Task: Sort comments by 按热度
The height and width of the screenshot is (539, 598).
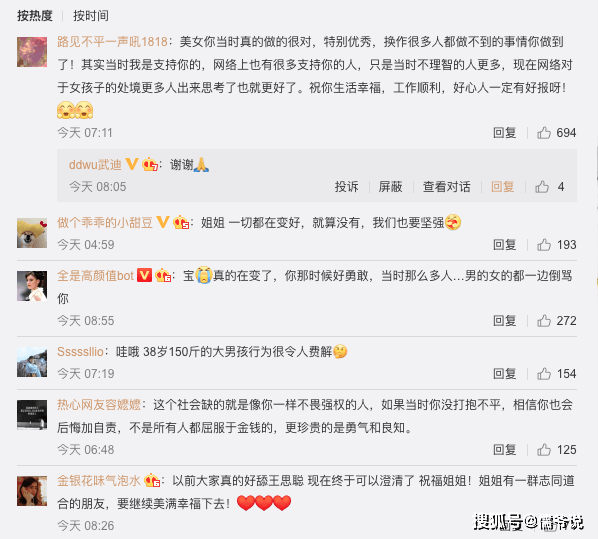Action: pyautogui.click(x=35, y=16)
